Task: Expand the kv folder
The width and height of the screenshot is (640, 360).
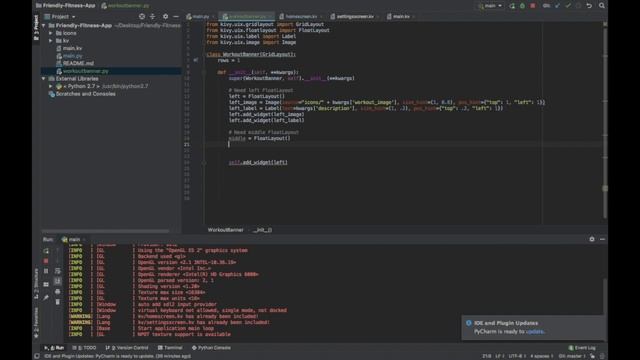Action: click(51, 41)
